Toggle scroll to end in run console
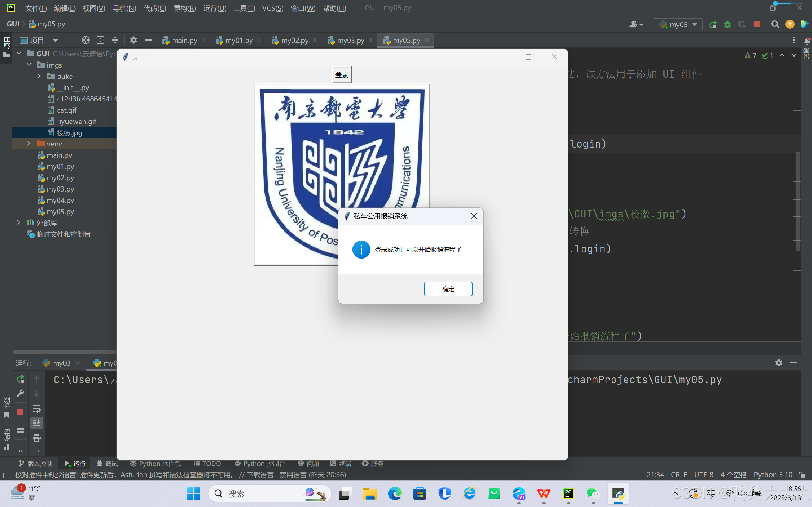This screenshot has width=812, height=507. point(37,423)
